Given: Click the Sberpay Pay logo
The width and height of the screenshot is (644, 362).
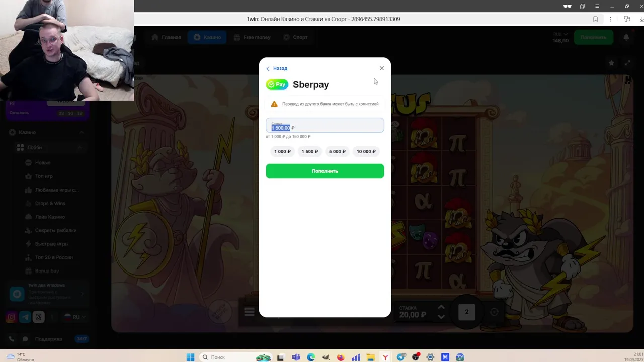Looking at the screenshot, I should click(277, 84).
